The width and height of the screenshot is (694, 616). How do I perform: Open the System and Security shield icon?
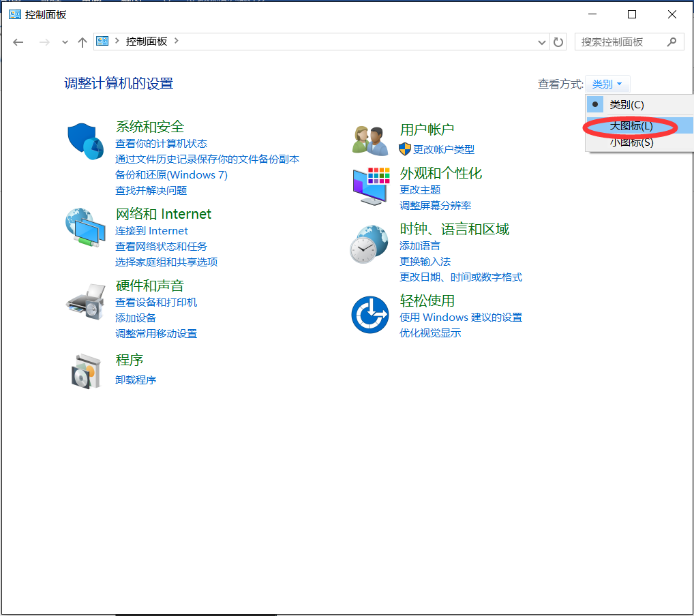click(85, 141)
